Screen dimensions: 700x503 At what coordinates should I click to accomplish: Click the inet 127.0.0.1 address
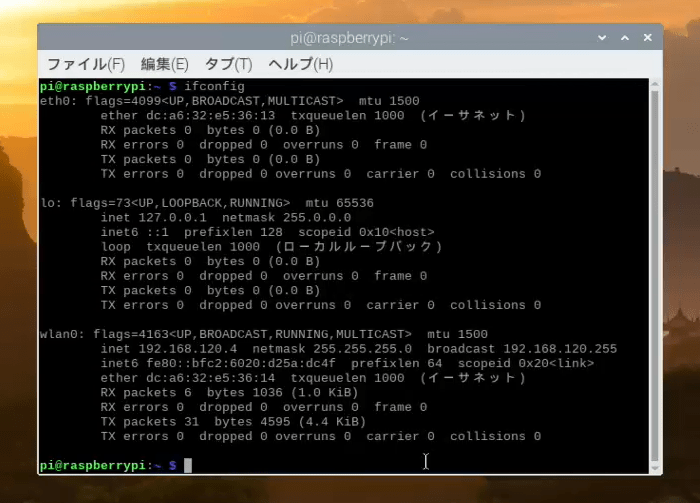point(172,218)
